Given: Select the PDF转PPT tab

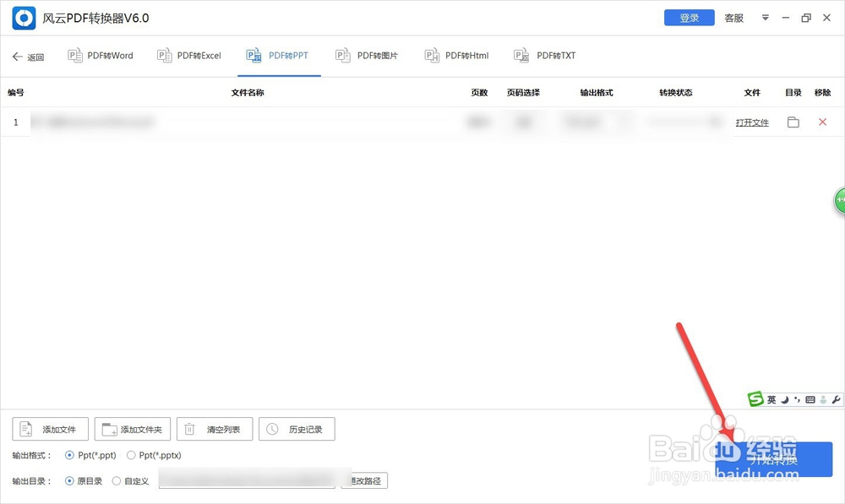Looking at the screenshot, I should pyautogui.click(x=277, y=56).
